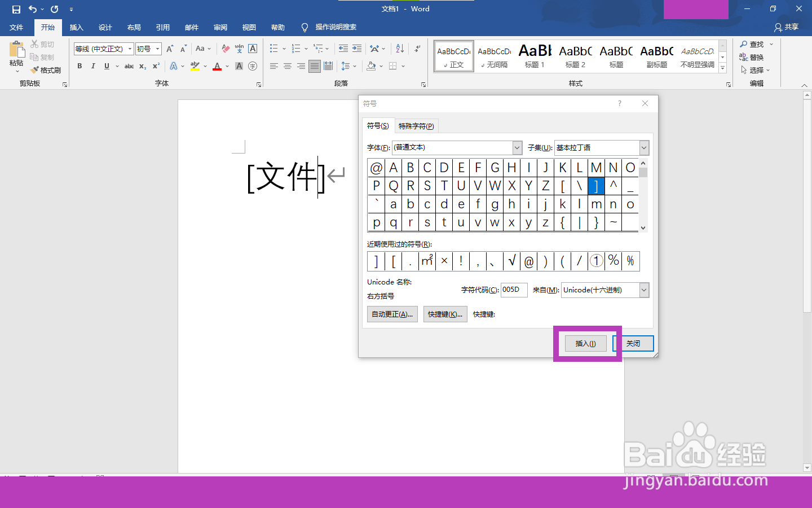Switch to the 审阅 ribbon tab

pyautogui.click(x=220, y=27)
